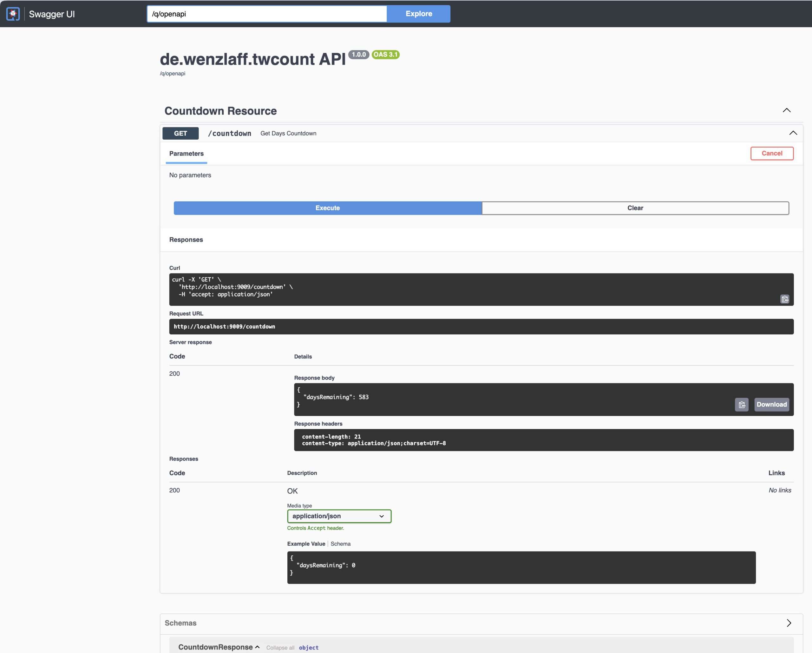The image size is (812, 653).
Task: Click the Collapse all schema link
Action: pyautogui.click(x=280, y=647)
